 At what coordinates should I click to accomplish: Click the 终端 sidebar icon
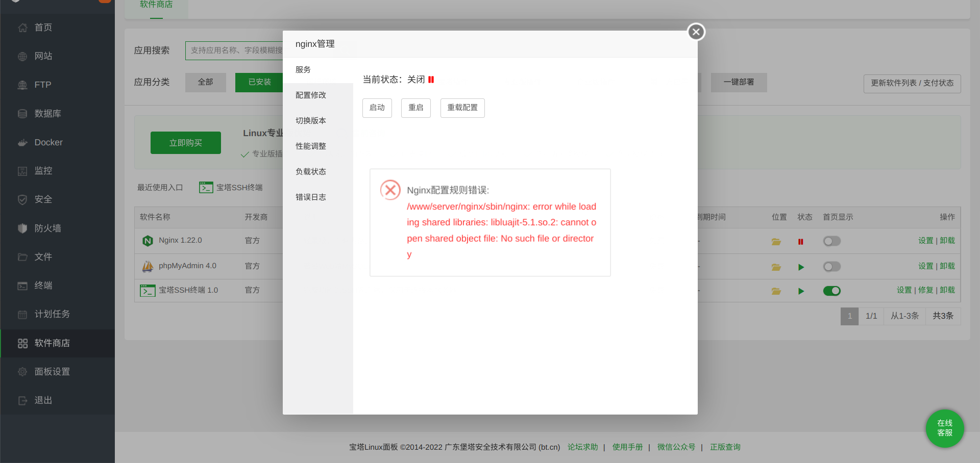(x=22, y=286)
